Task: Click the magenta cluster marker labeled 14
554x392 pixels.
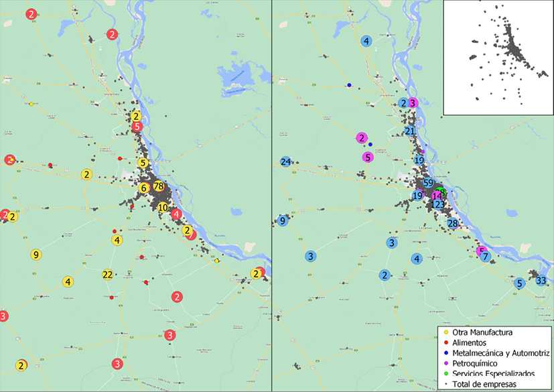Action: pyautogui.click(x=437, y=196)
